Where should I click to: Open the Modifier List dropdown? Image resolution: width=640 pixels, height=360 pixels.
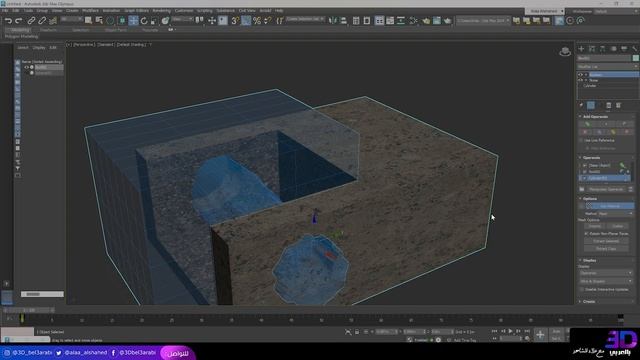pyautogui.click(x=607, y=67)
